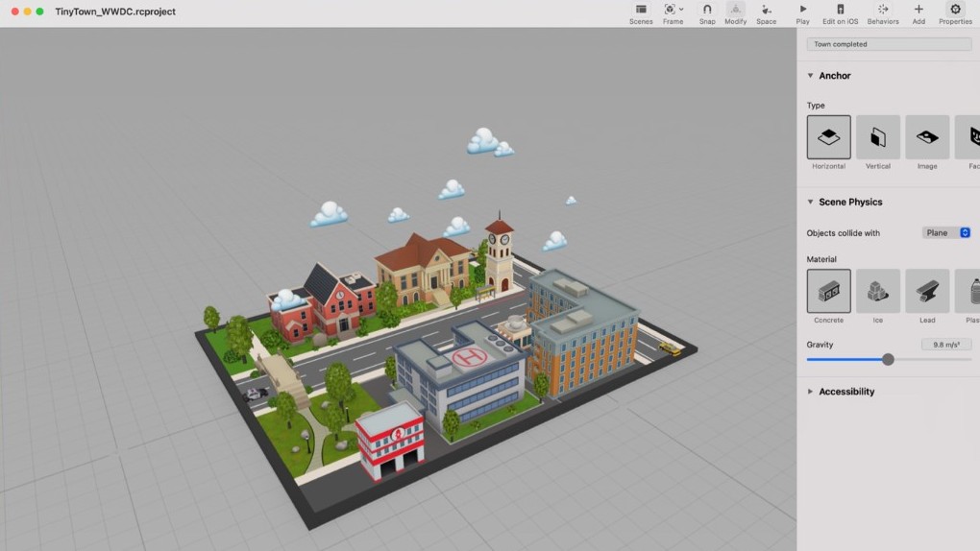Open the 'Objects collide with' Plane dropdown

(946, 233)
